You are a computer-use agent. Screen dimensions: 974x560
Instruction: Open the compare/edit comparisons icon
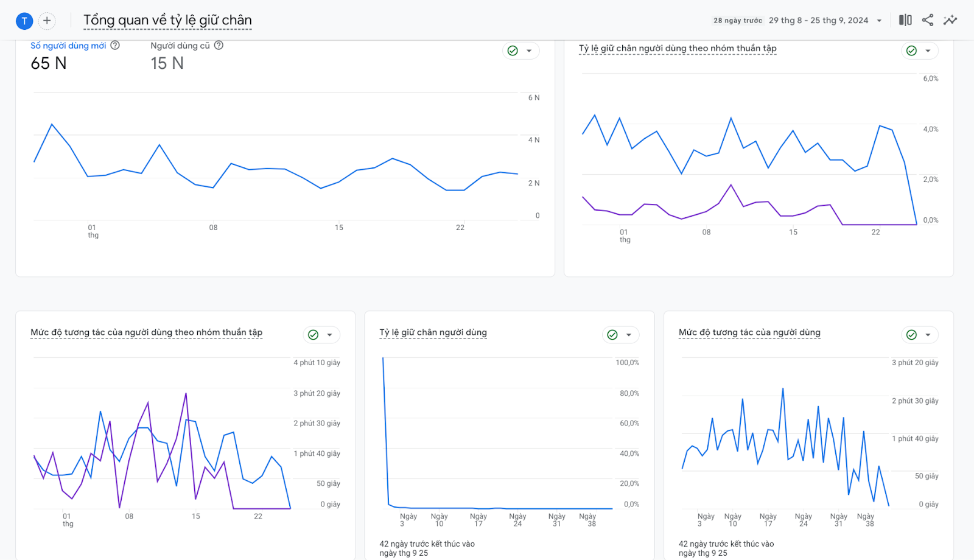[905, 20]
